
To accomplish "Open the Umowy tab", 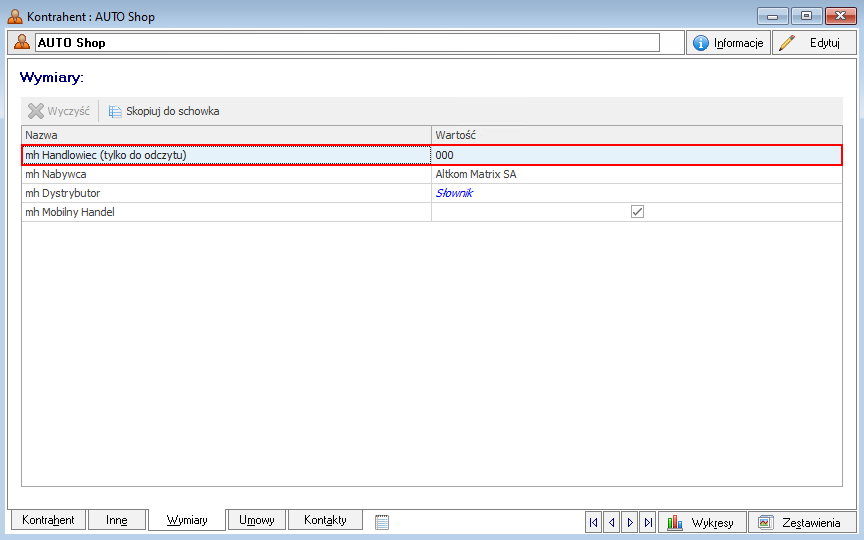I will [257, 520].
